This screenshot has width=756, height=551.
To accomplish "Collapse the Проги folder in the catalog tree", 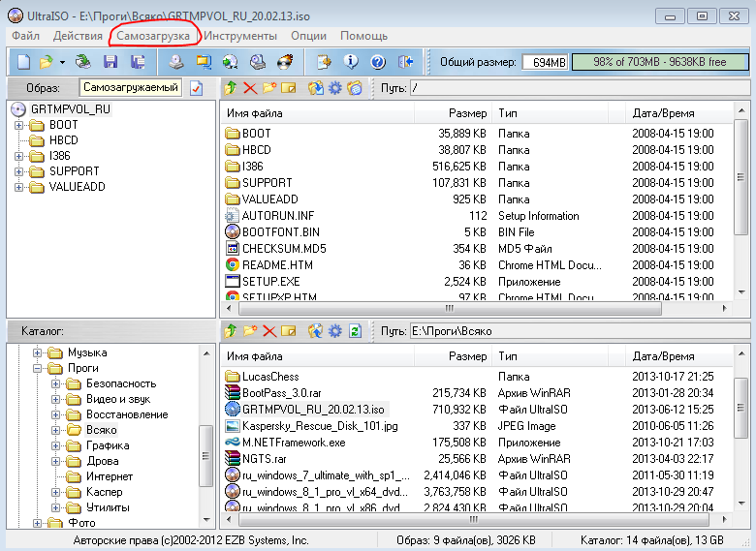I will click(37, 368).
